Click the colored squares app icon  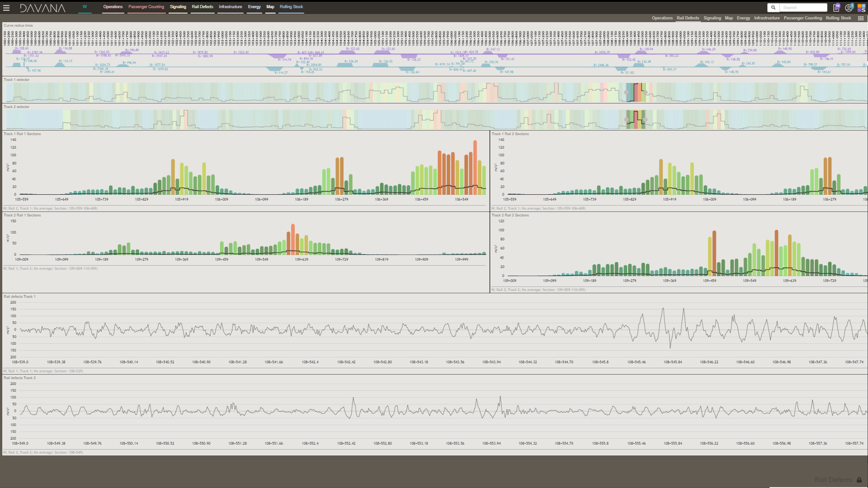pyautogui.click(x=861, y=8)
